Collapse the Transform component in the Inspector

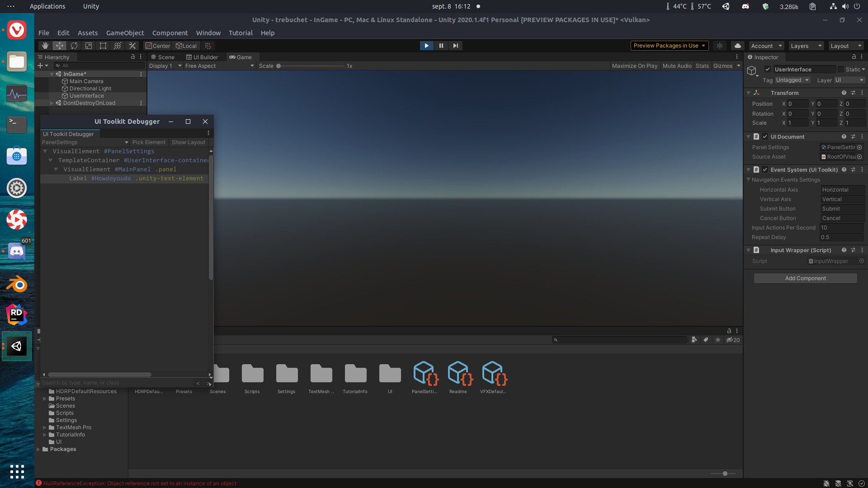click(749, 93)
